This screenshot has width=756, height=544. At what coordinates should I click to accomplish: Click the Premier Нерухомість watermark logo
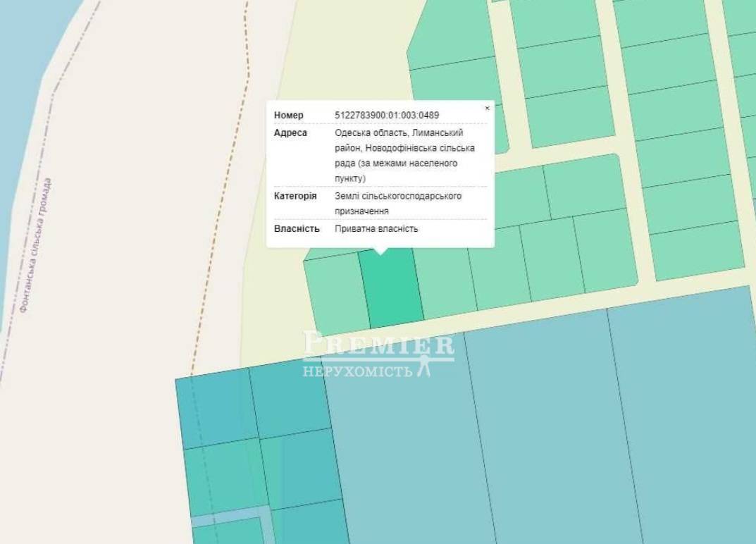coord(378,353)
